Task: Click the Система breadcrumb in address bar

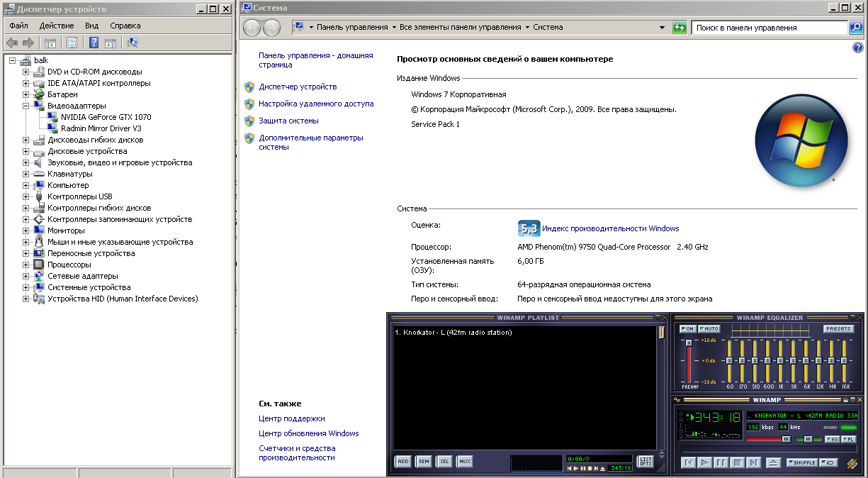Action: coord(548,27)
